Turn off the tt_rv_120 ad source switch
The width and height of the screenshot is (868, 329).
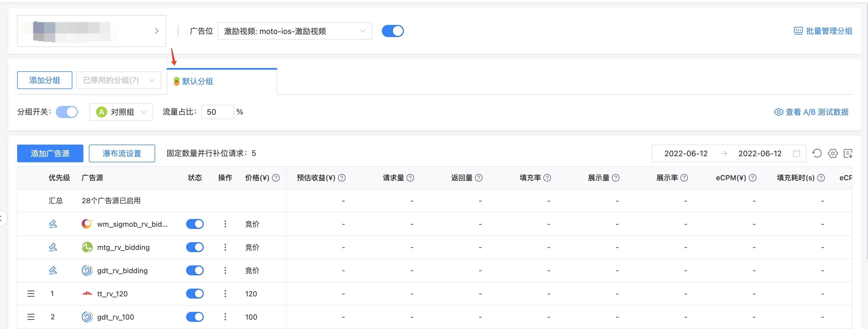tap(195, 294)
